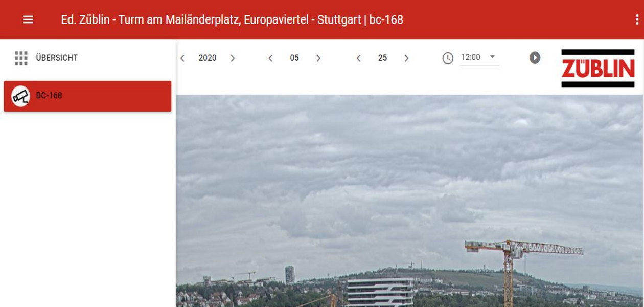Screen dimensions: 644x307
Task: Click the construction site webcam image
Action: click(x=409, y=201)
